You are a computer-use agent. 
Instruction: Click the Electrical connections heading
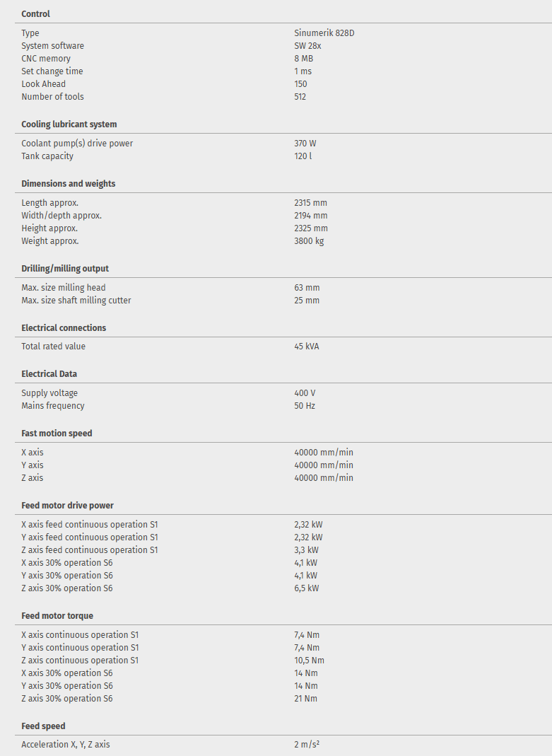tap(64, 328)
